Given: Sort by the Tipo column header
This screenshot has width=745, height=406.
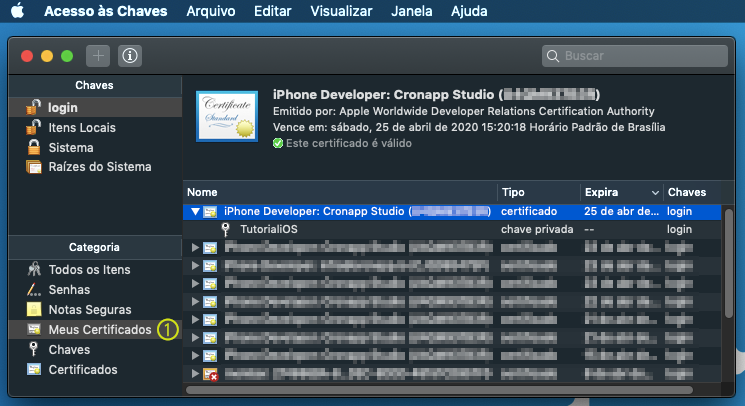Looking at the screenshot, I should click(539, 192).
